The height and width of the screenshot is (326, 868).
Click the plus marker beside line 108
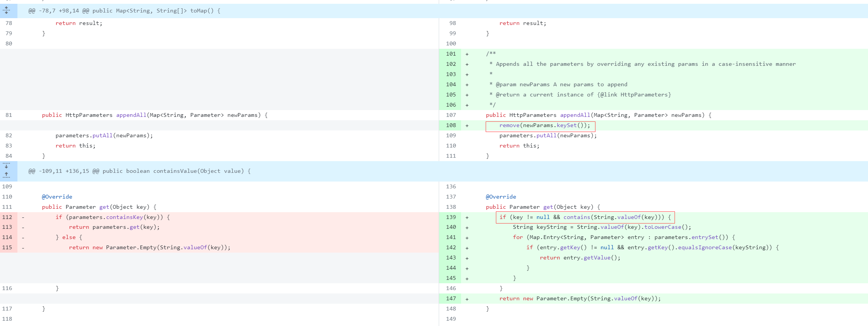[x=467, y=126]
